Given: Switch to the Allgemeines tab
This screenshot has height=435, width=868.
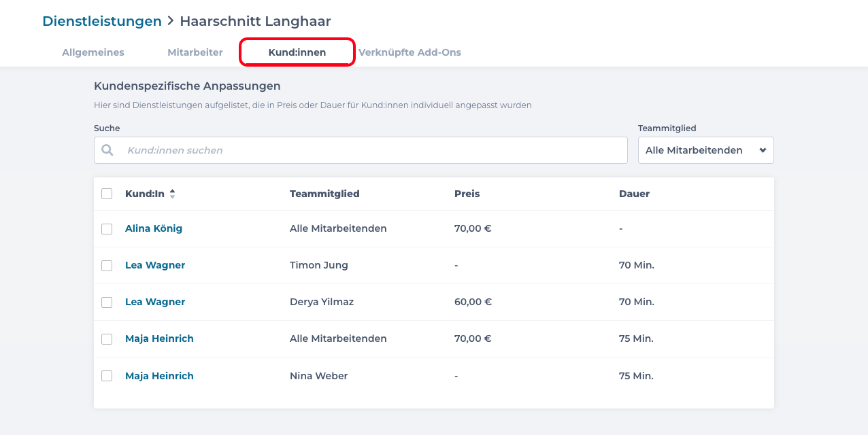Looking at the screenshot, I should click(x=93, y=52).
